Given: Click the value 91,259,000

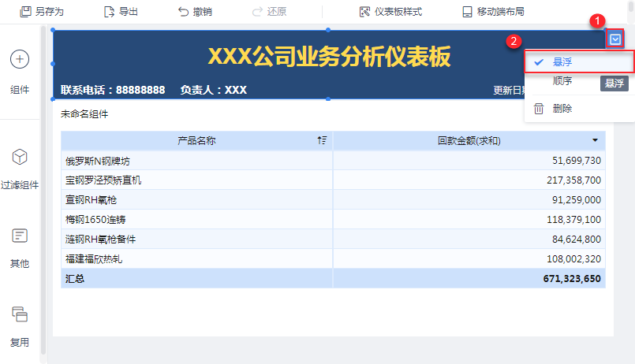Looking at the screenshot, I should click(x=577, y=200).
